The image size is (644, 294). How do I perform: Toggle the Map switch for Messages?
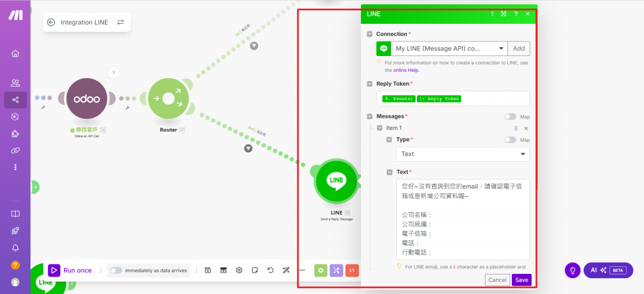510,116
